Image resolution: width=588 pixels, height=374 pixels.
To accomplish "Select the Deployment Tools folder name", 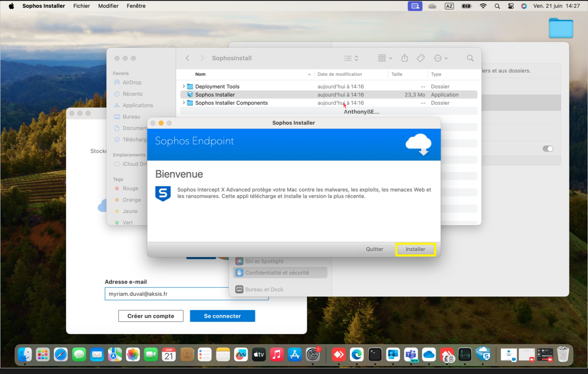I will tap(217, 86).
